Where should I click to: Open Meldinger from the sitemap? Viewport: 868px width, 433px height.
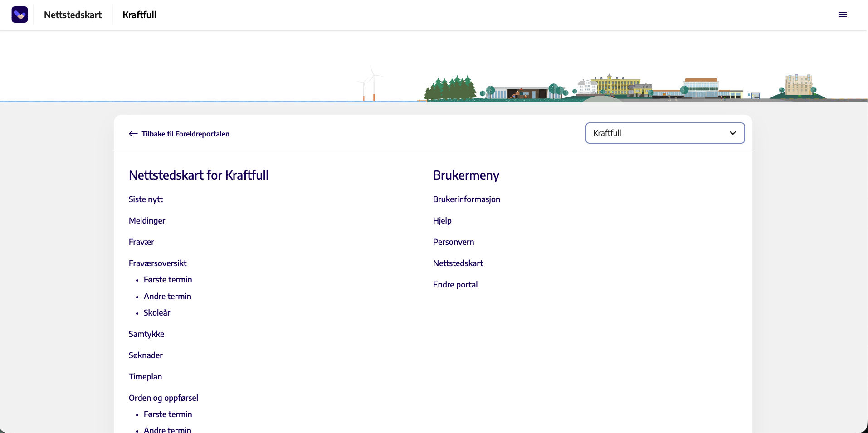click(147, 221)
